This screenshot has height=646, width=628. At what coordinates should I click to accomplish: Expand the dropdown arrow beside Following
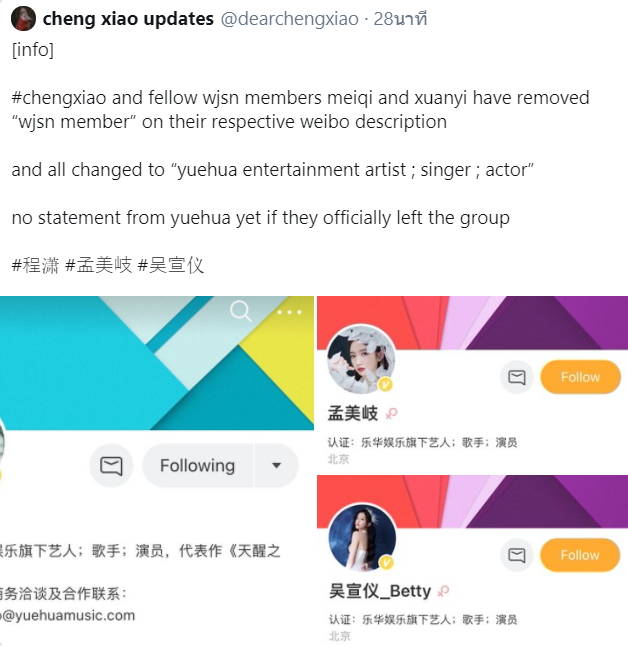coord(277,466)
